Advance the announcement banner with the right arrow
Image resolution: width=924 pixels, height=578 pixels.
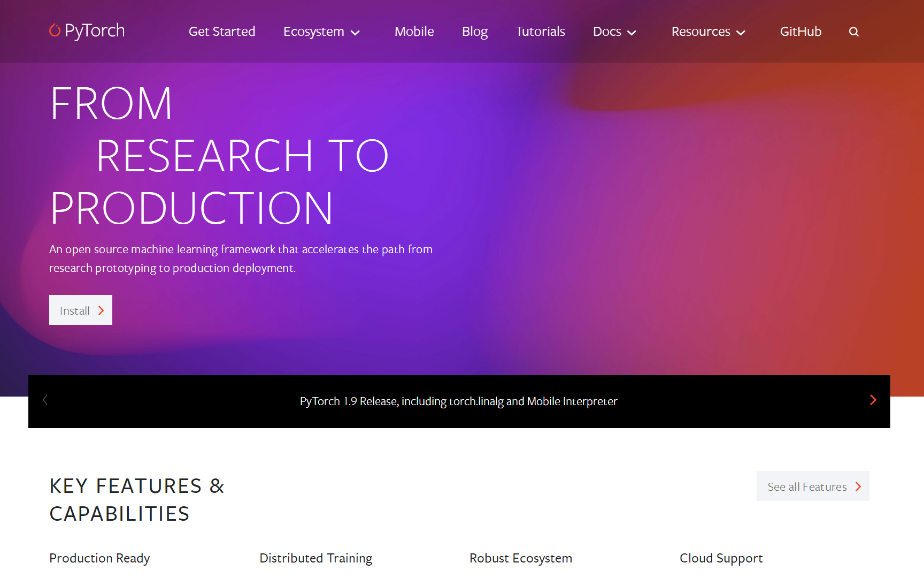click(x=873, y=400)
